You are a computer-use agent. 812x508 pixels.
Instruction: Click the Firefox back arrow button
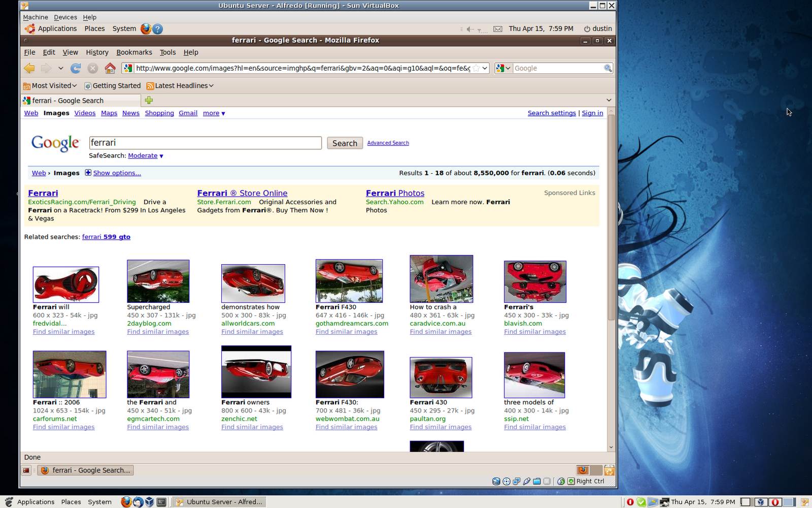29,68
